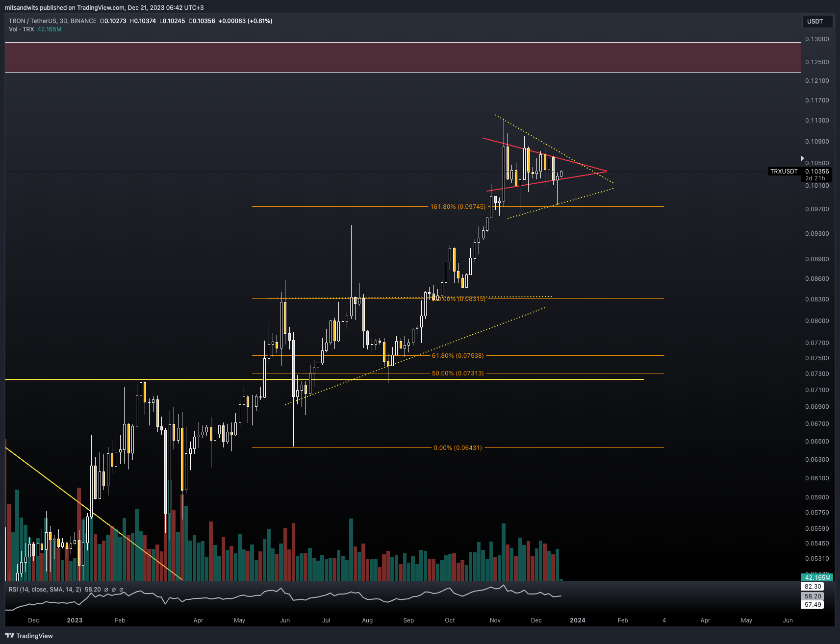This screenshot has height=644, width=840.
Task: Click the 0.05310 price axis label
Action: (817, 559)
